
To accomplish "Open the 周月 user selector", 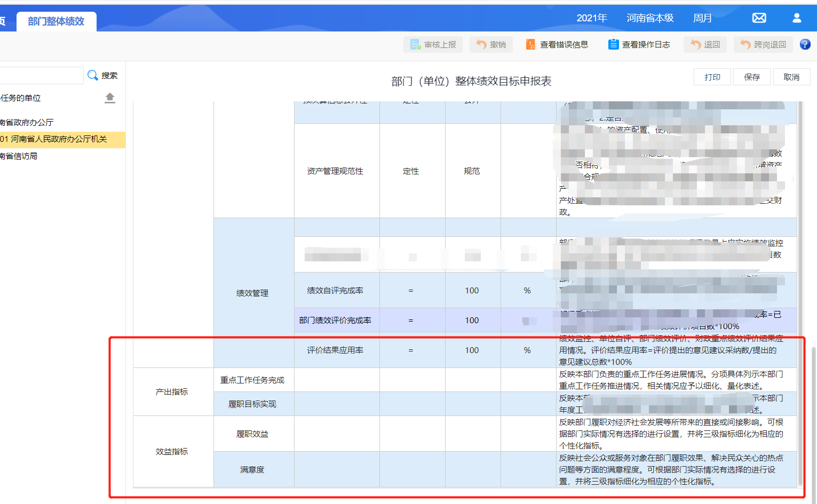I will point(703,18).
